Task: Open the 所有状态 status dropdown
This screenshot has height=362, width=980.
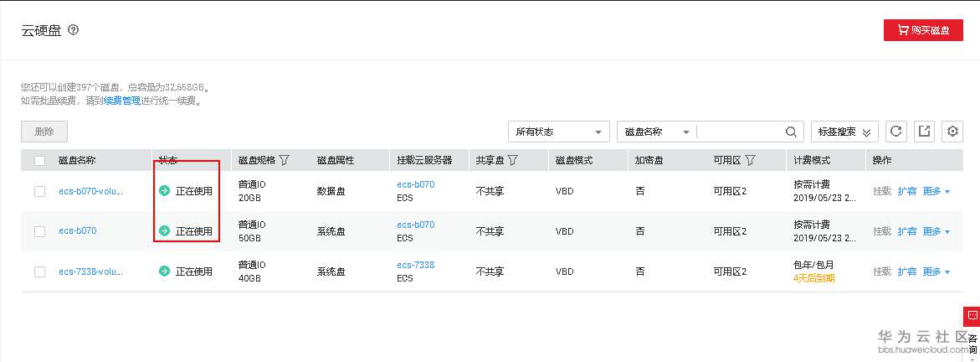Action: [559, 132]
